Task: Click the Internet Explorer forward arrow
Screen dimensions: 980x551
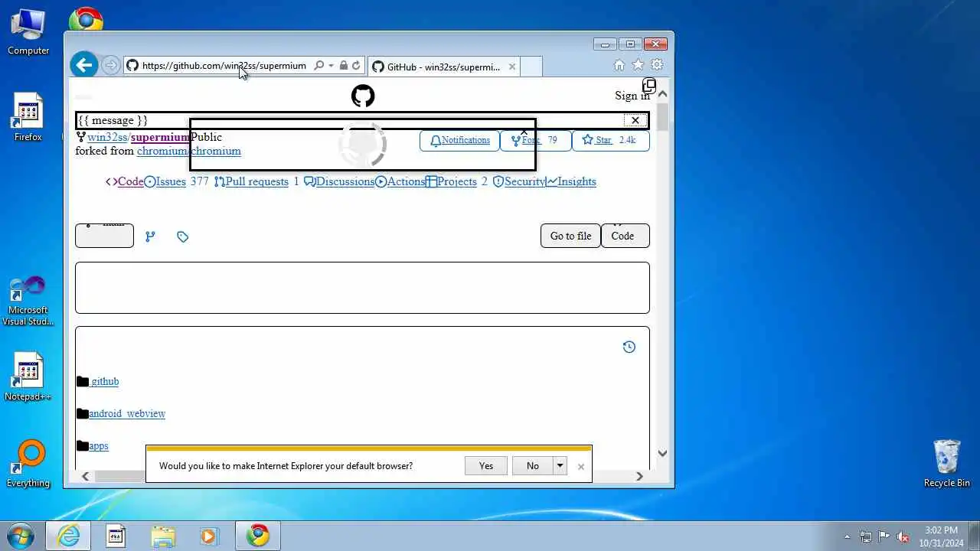Action: pos(111,66)
